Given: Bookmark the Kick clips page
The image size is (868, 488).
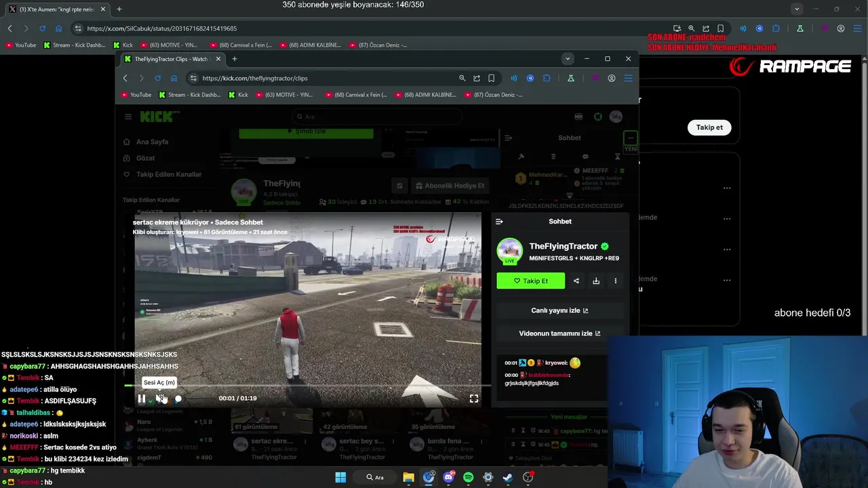Looking at the screenshot, I should point(491,78).
